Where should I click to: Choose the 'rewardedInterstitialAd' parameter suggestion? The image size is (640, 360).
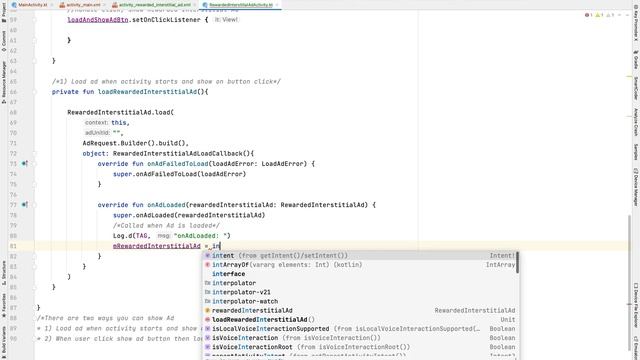360,310
